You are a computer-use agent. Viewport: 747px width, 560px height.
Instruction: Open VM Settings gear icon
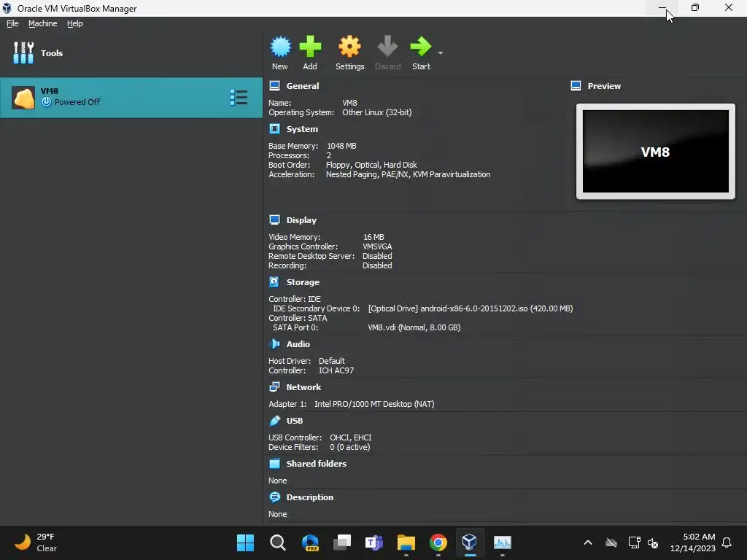[349, 47]
